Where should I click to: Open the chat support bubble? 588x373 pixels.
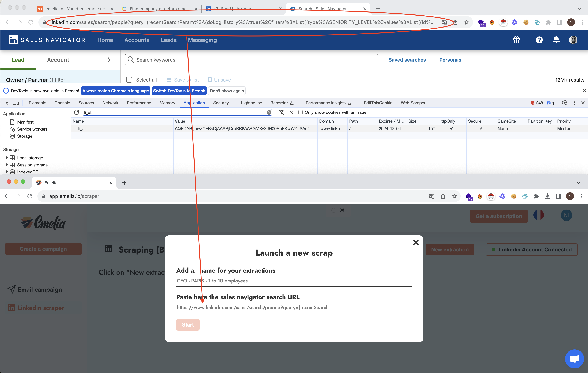click(x=574, y=359)
